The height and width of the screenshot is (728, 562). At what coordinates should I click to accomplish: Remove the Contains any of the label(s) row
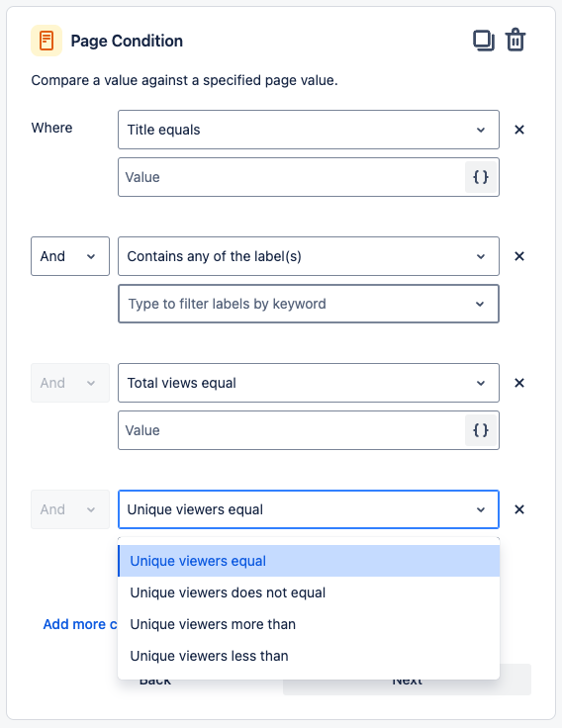[x=519, y=256]
